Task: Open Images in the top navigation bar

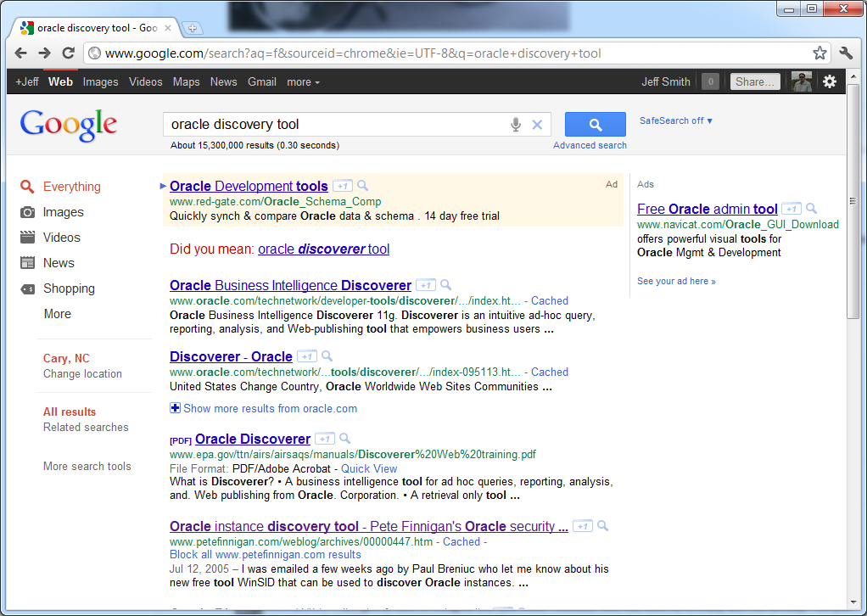Action: [101, 81]
